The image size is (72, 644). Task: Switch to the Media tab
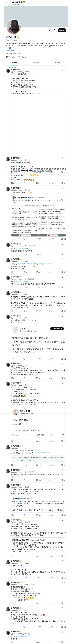[57, 63]
